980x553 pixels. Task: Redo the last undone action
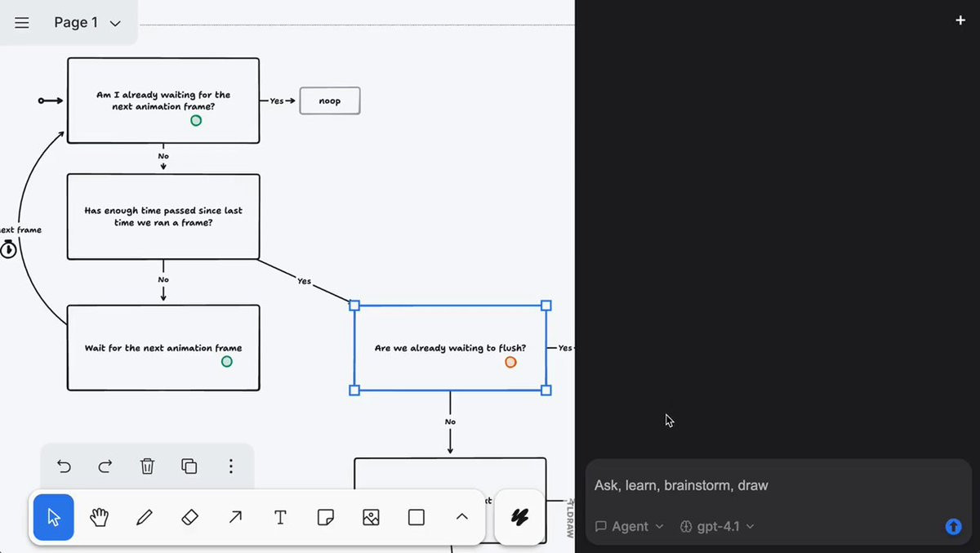(x=105, y=466)
